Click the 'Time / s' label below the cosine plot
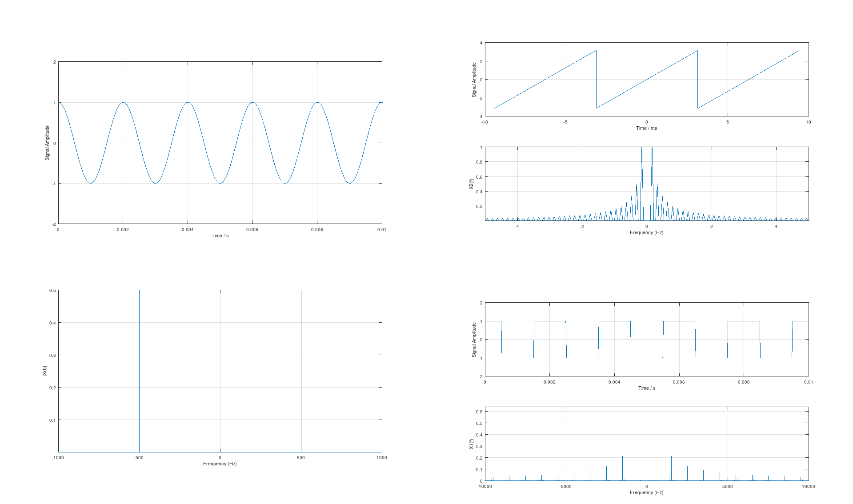This screenshot has width=853, height=504. [x=220, y=236]
